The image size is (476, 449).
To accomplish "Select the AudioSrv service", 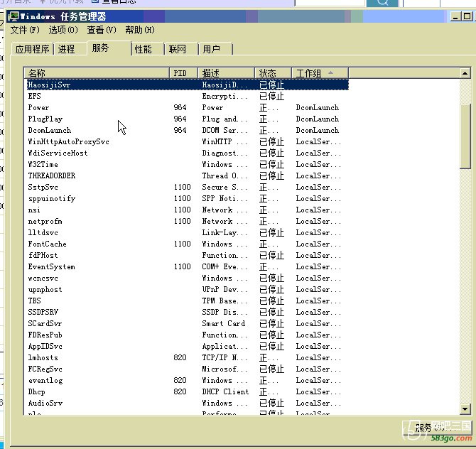I will tap(45, 403).
